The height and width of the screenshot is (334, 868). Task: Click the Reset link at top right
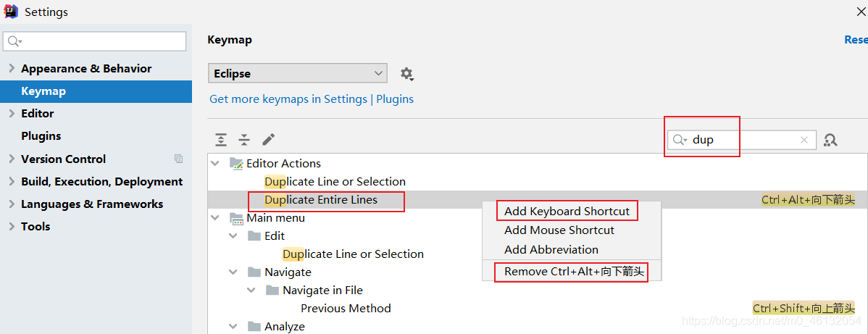click(856, 40)
